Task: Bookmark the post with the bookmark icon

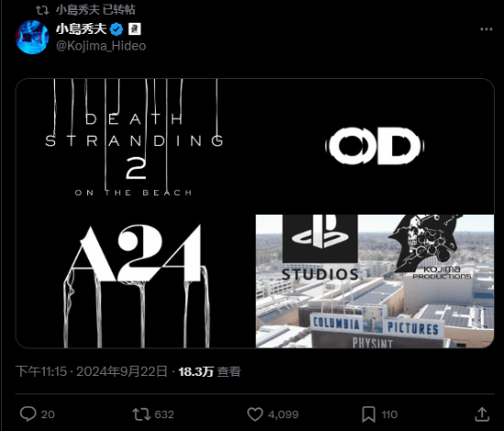Action: point(368,414)
